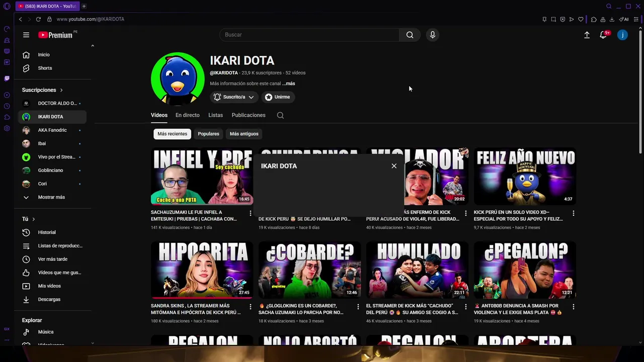The width and height of the screenshot is (644, 362).
Task: Open Ver más tarde playlist
Action: [x=52, y=259]
